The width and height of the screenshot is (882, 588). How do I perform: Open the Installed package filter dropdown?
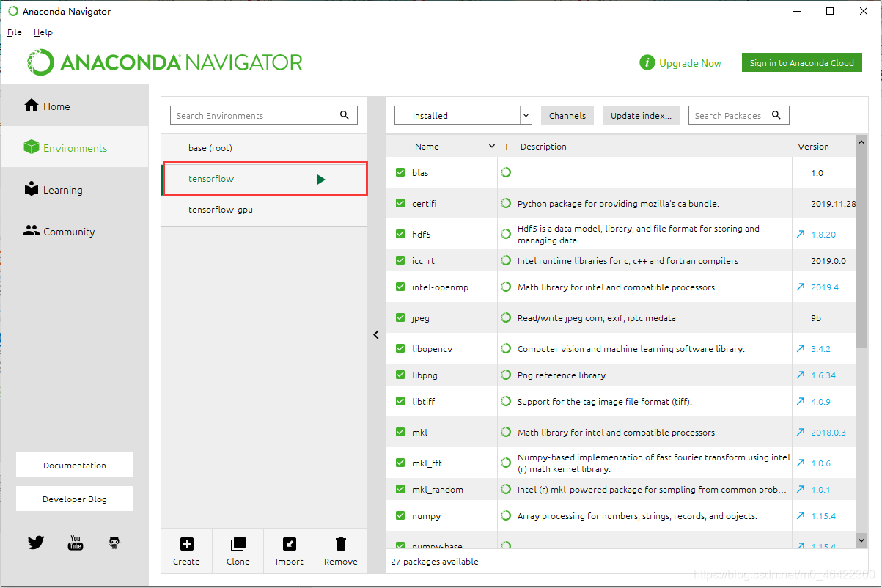(x=463, y=115)
